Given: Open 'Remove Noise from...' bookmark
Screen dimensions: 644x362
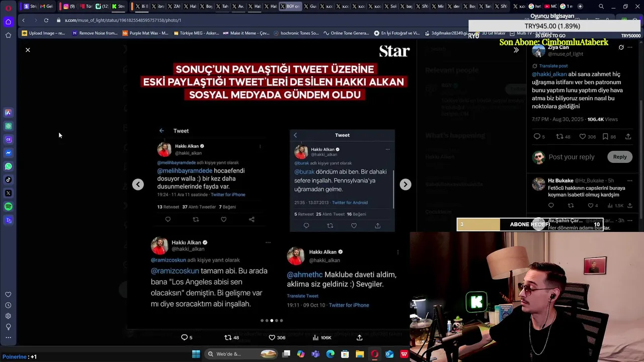Looking at the screenshot, I should [95, 33].
